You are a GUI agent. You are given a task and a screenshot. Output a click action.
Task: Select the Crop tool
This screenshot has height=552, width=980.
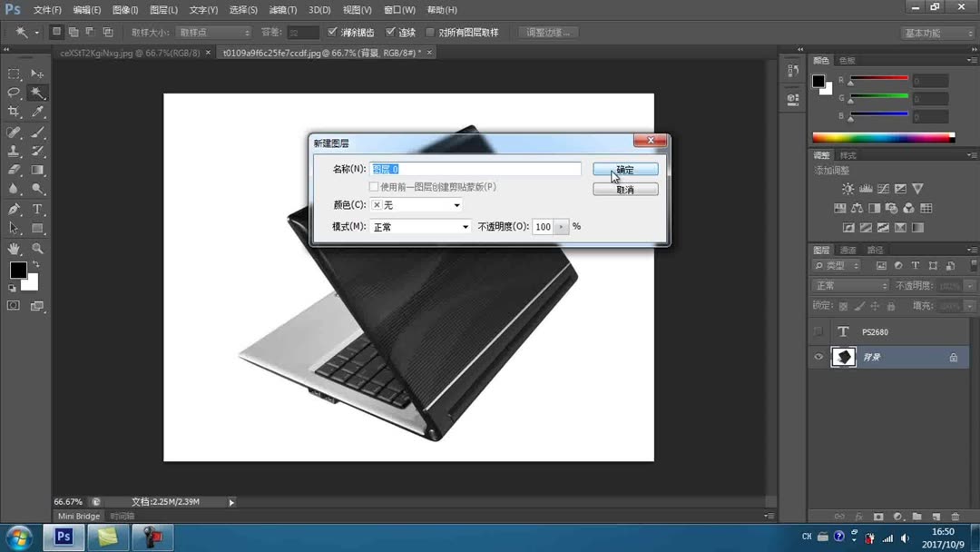pyautogui.click(x=12, y=112)
